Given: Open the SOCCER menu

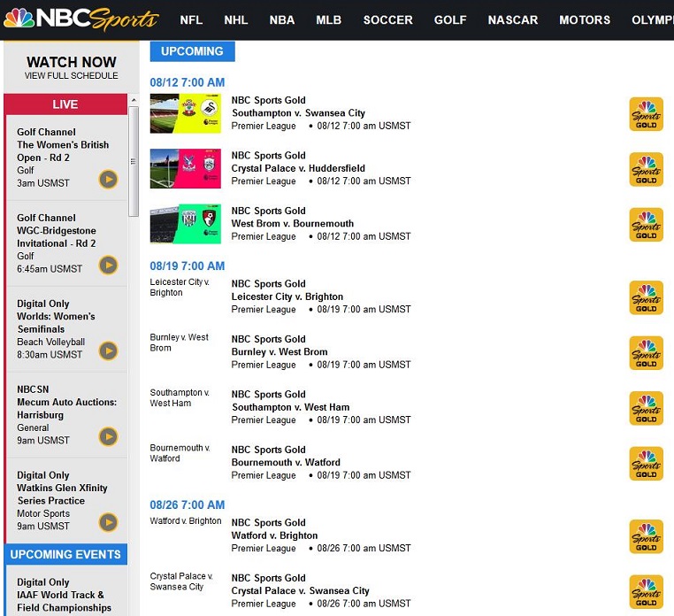Looking at the screenshot, I should point(387,19).
